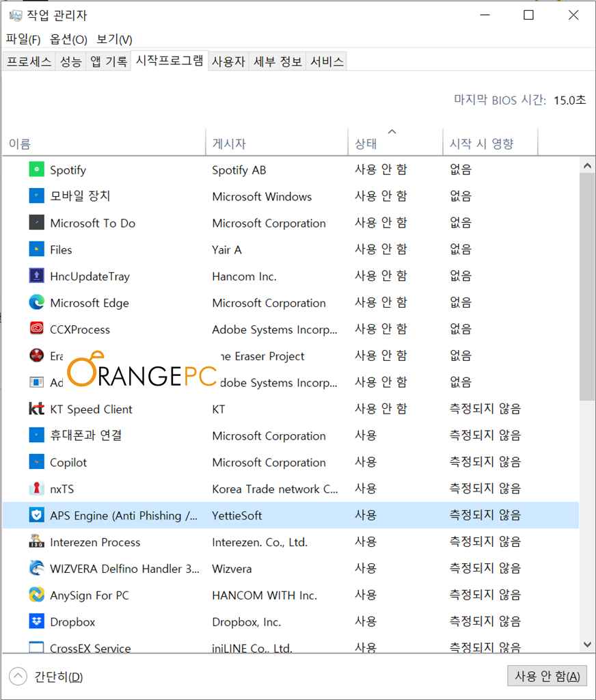Click the Microsoft Edge icon

37,302
